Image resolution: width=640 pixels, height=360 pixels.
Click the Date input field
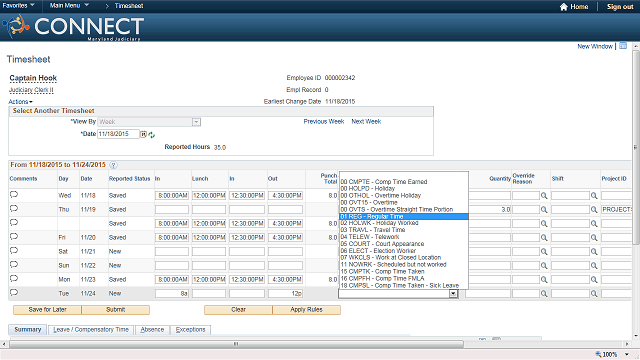[118, 134]
